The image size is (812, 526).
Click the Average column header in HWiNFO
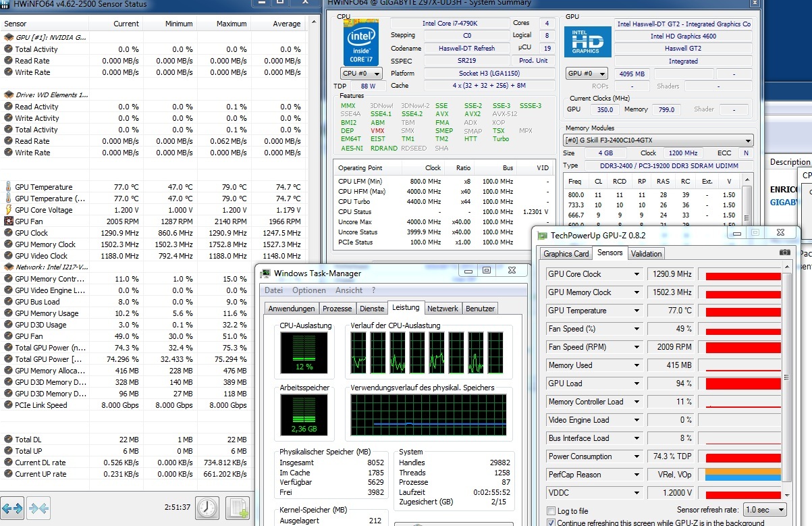click(279, 24)
